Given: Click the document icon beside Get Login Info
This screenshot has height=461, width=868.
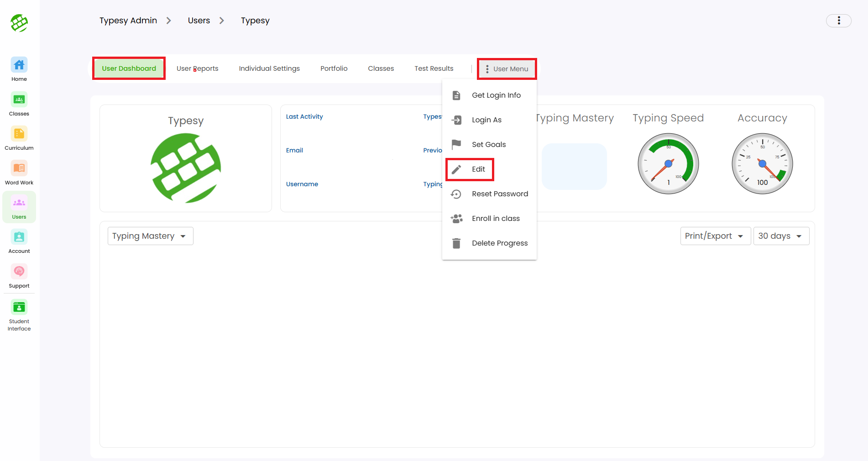Looking at the screenshot, I should click(456, 95).
